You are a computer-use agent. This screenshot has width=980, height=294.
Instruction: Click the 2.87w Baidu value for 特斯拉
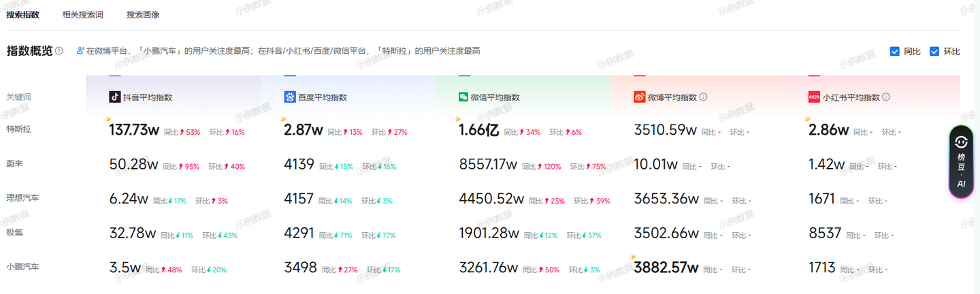pos(303,130)
